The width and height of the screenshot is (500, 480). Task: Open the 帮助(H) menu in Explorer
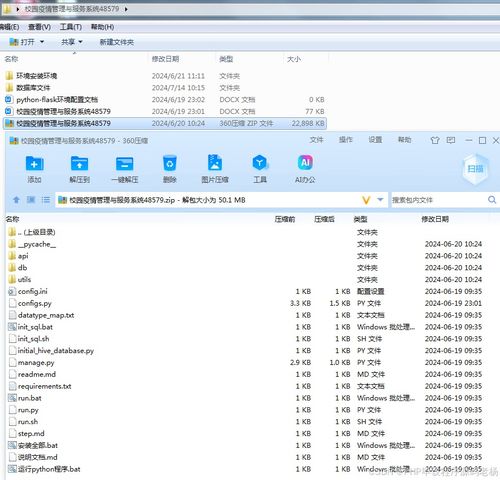pos(102,27)
